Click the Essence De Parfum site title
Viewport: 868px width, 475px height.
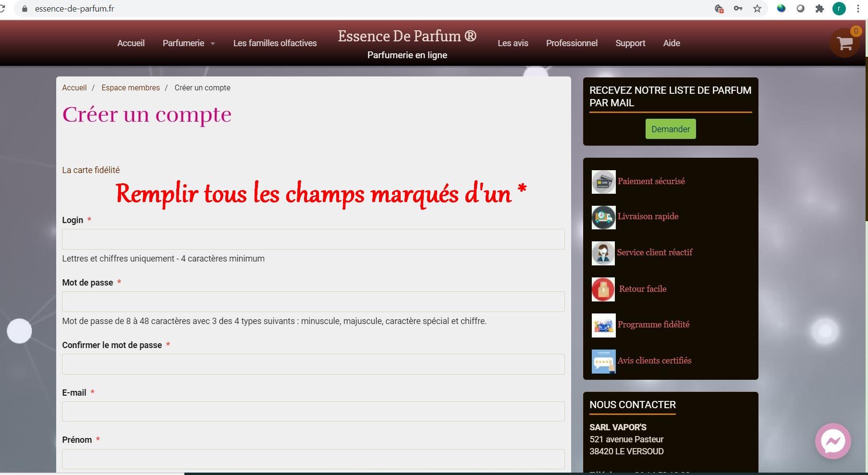coord(407,36)
